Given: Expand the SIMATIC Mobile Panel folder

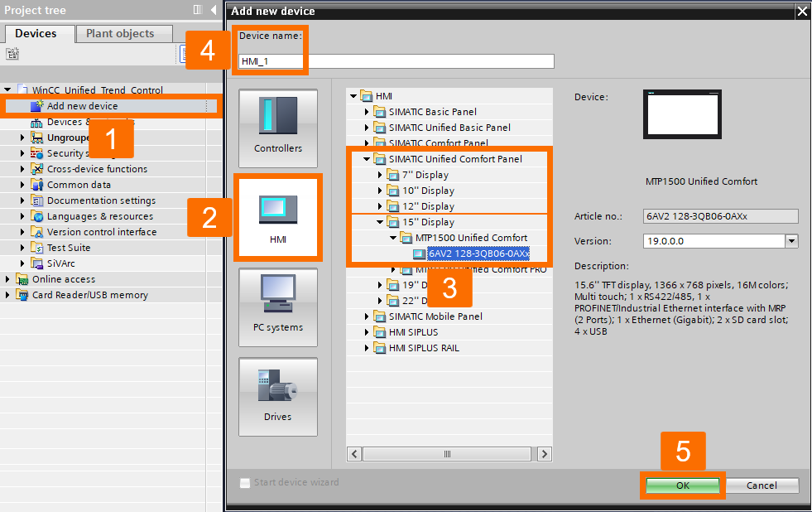Looking at the screenshot, I should [x=367, y=316].
